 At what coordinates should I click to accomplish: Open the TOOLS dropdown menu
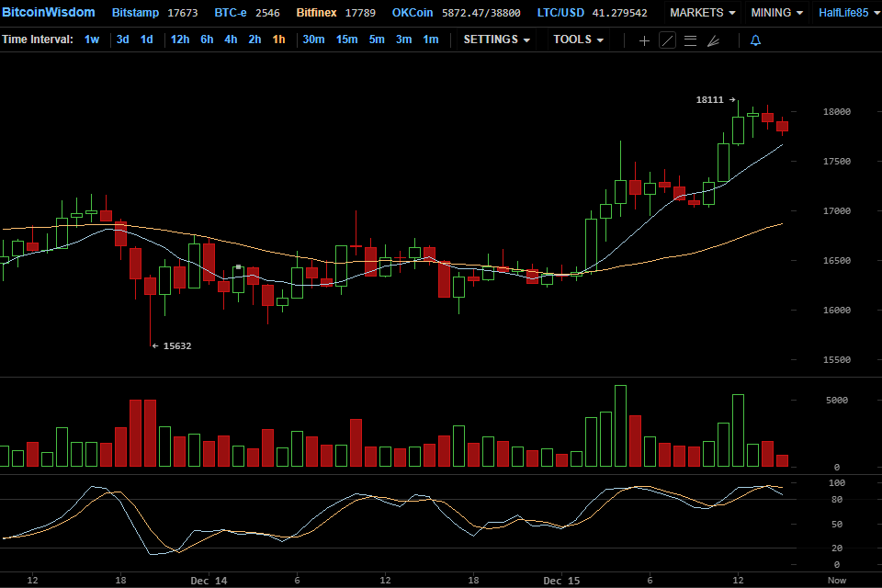tap(578, 40)
